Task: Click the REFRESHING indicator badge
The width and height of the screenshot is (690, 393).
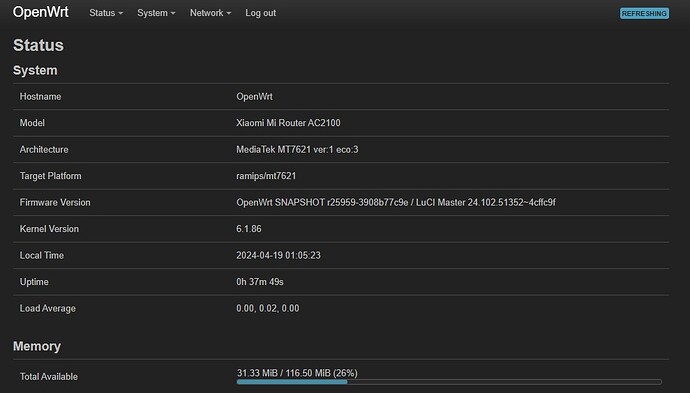Action: pos(644,13)
